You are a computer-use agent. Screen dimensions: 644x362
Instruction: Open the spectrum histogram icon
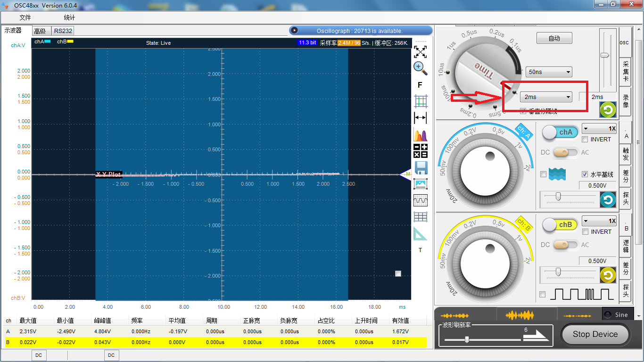420,135
